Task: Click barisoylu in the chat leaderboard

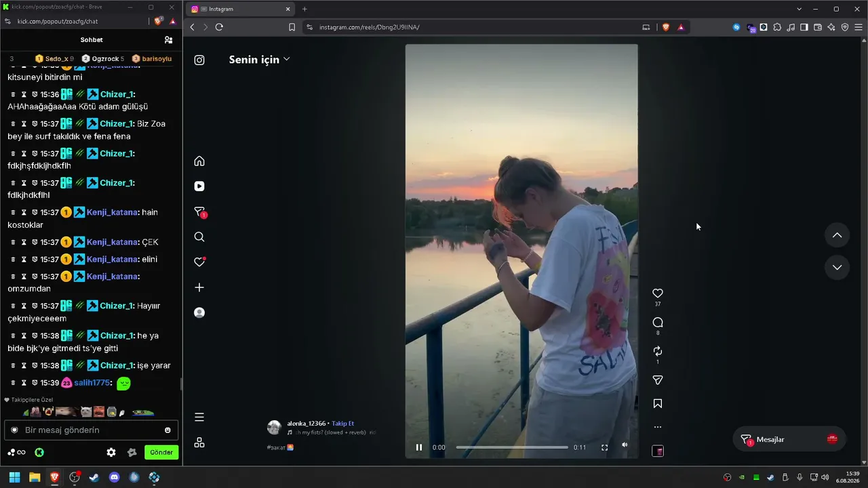Action: [152, 59]
